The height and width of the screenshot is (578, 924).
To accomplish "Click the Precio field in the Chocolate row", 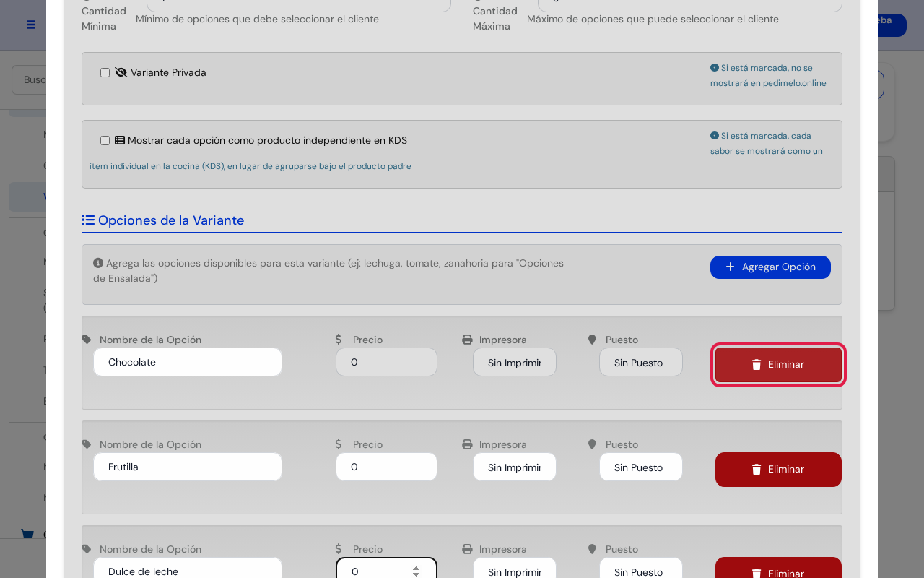I will coord(386,362).
